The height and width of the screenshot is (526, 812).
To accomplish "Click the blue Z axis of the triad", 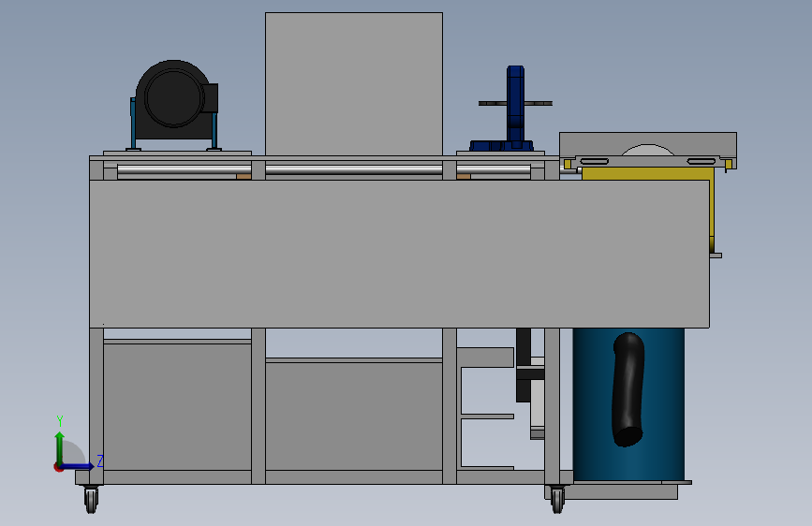I will [x=78, y=466].
